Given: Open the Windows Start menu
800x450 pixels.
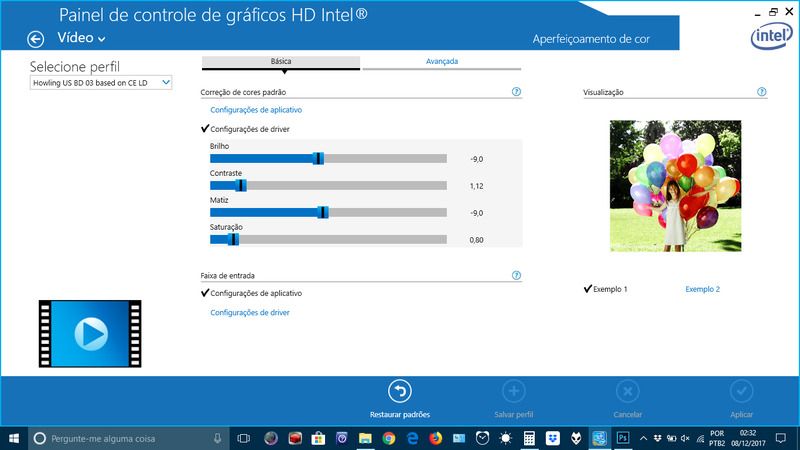Looking at the screenshot, I should (14, 438).
